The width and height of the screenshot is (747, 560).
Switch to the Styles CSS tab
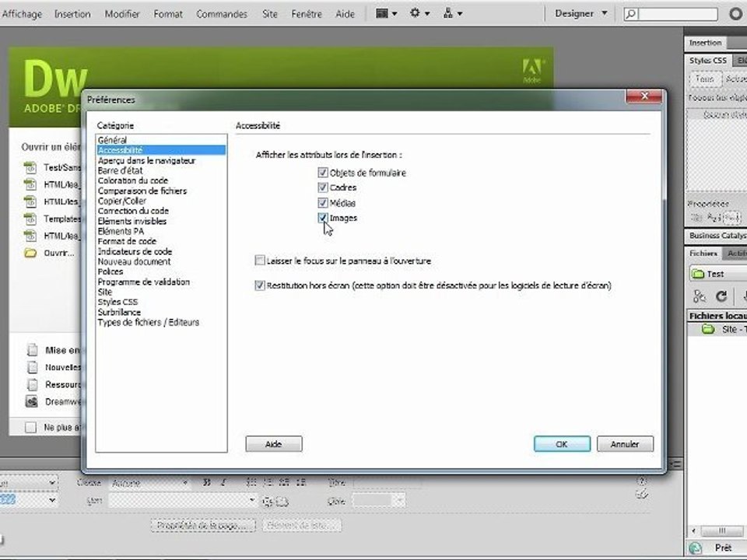[x=708, y=61]
